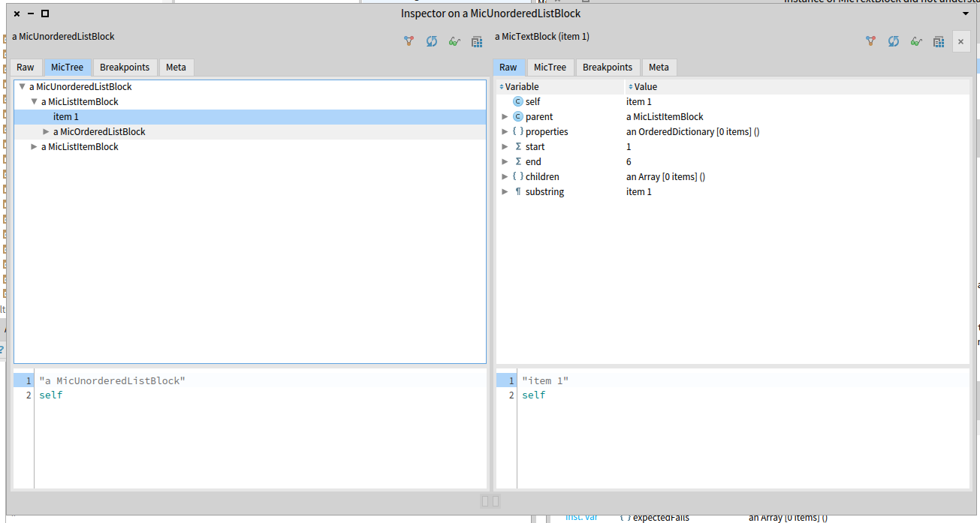Expand the second MicListItemBlock node
This screenshot has height=523, width=980.
(35, 146)
